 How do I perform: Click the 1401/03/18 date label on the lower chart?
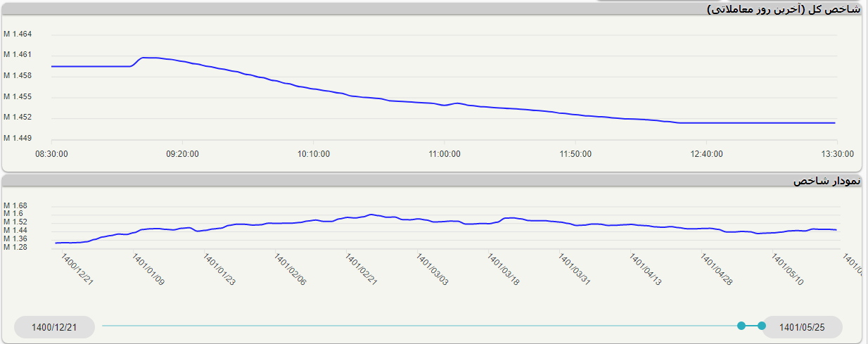point(504,270)
